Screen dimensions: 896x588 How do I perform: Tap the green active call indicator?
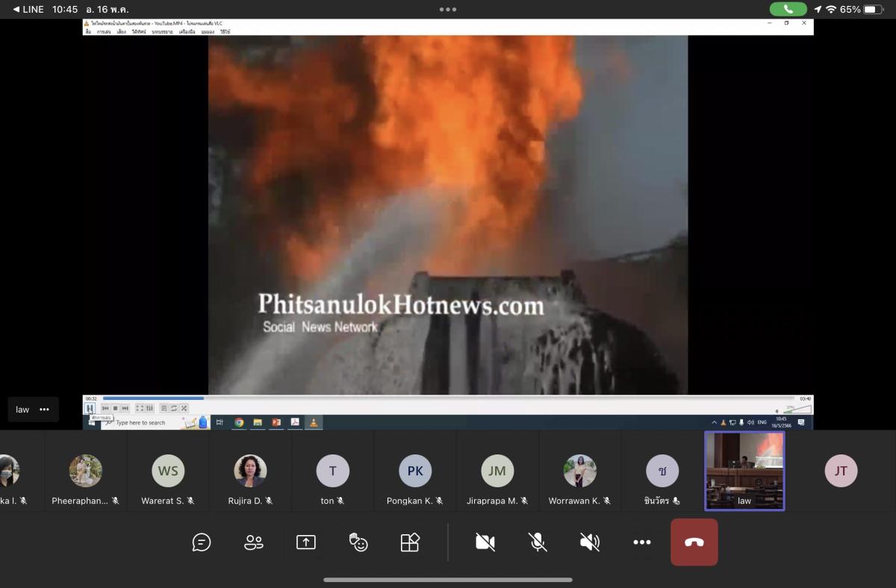[x=788, y=10]
